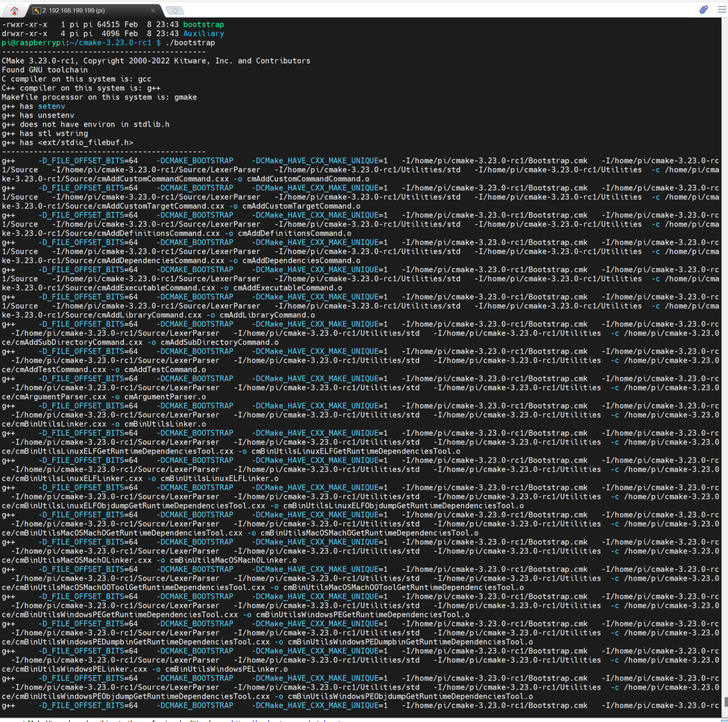Click the green 'bootstrap' file name
The image size is (728, 722).
203,24
